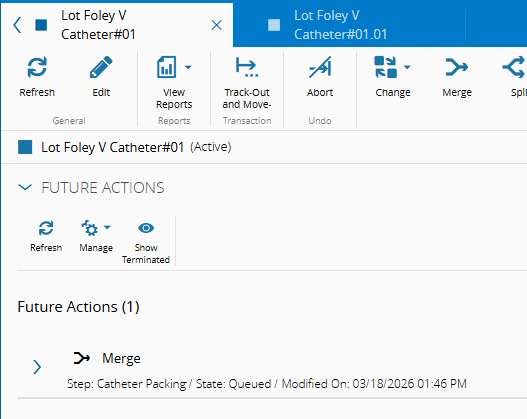Open the View Reports chart icon
The width and height of the screenshot is (527, 419).
pos(167,67)
